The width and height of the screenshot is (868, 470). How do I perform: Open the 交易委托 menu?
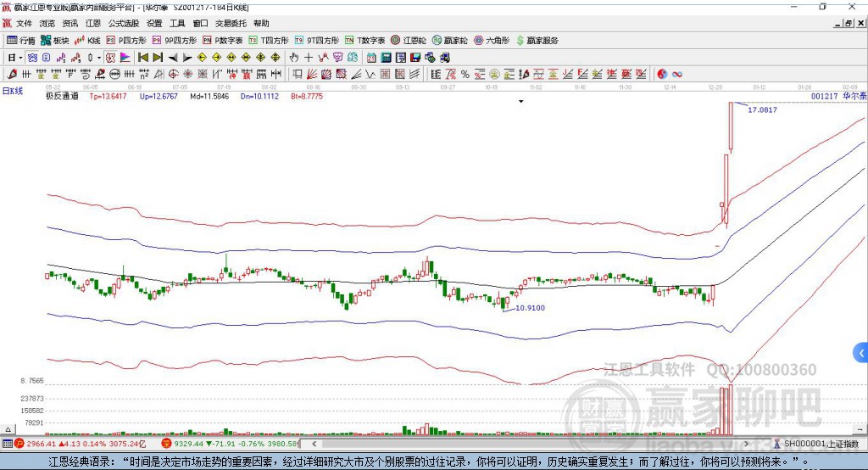point(231,23)
